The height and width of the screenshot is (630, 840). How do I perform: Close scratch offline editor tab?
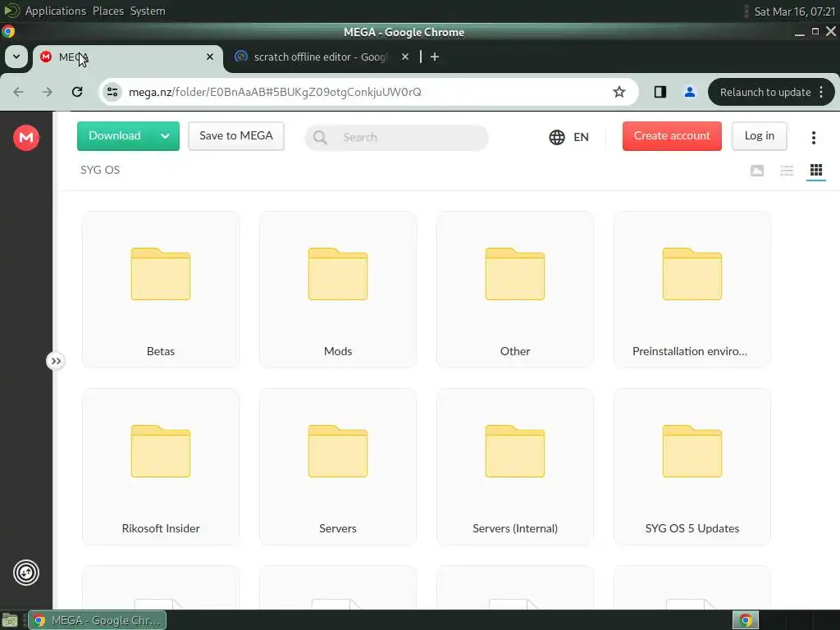pyautogui.click(x=405, y=57)
